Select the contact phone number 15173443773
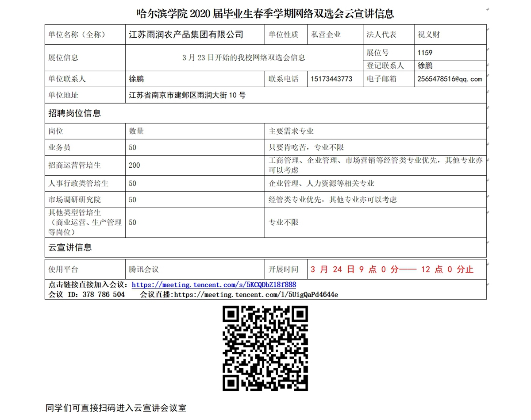 point(331,79)
